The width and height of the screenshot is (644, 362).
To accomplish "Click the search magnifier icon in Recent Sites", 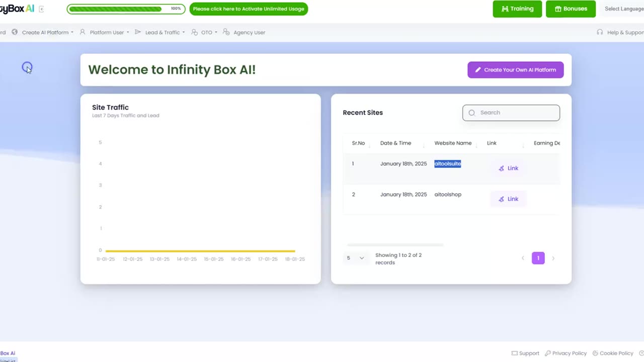I will tap(472, 113).
